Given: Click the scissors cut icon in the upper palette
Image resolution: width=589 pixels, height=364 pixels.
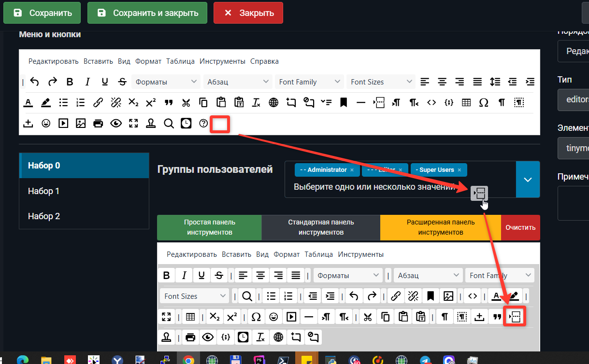Looking at the screenshot, I should 186,102.
